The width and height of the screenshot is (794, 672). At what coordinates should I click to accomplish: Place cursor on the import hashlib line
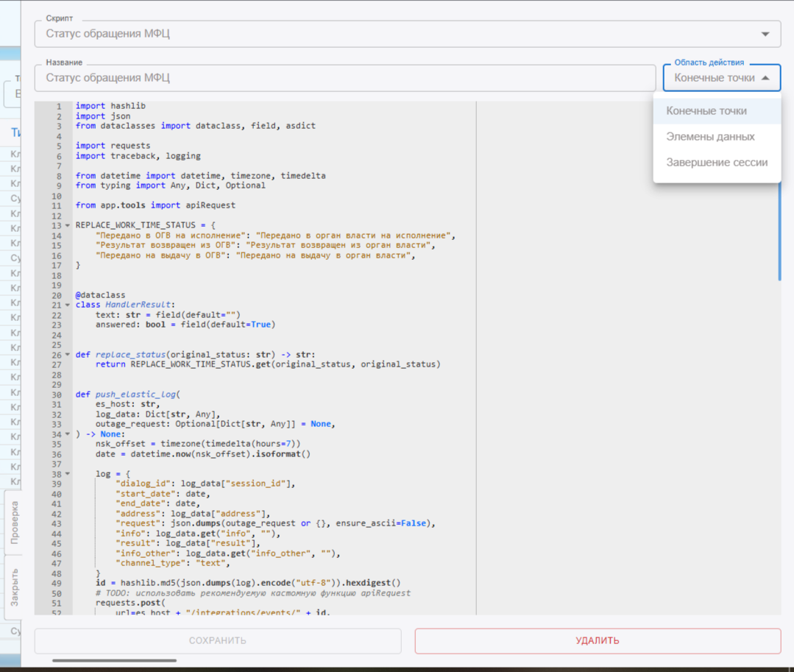(110, 106)
